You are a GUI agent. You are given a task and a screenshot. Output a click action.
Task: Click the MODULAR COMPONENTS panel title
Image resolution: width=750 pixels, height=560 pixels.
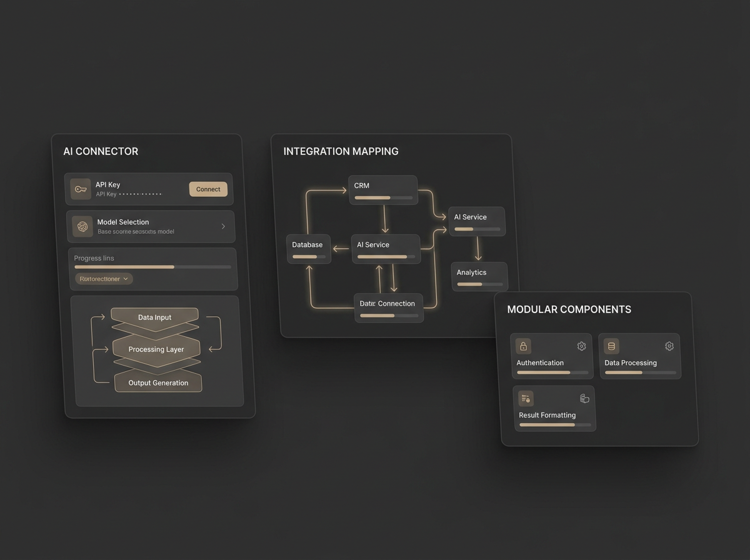[x=569, y=309]
